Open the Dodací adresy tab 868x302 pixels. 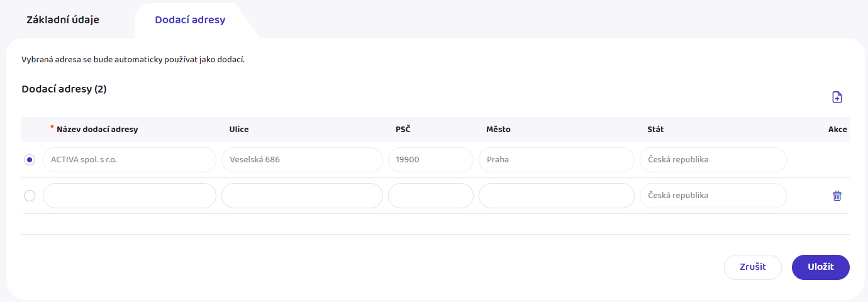[190, 20]
